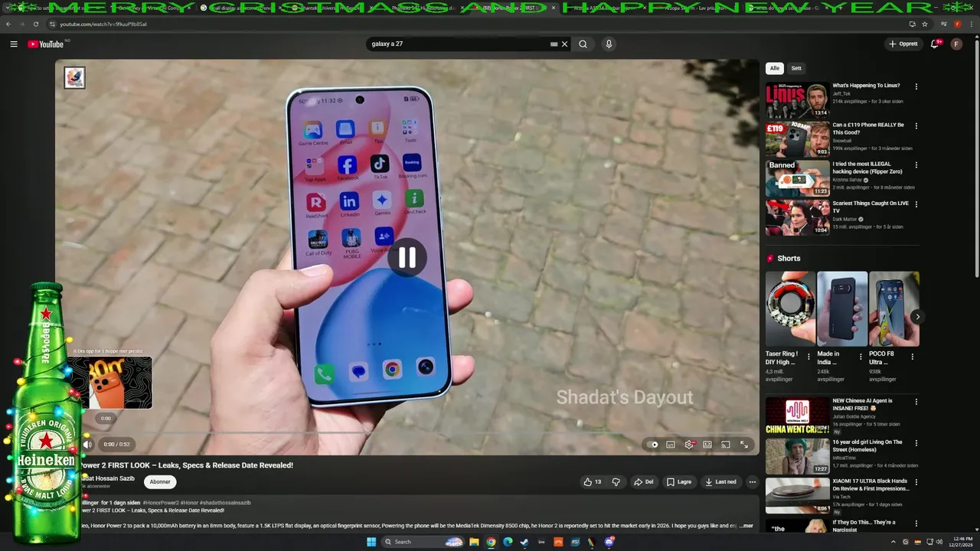The image size is (980, 551).
Task: Save the video with the Lagre button
Action: [679, 482]
